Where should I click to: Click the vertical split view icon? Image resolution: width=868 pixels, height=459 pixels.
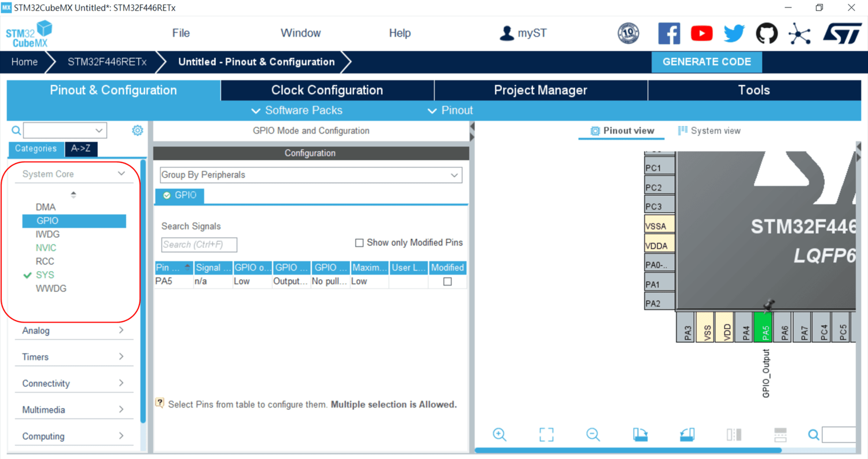coord(734,434)
